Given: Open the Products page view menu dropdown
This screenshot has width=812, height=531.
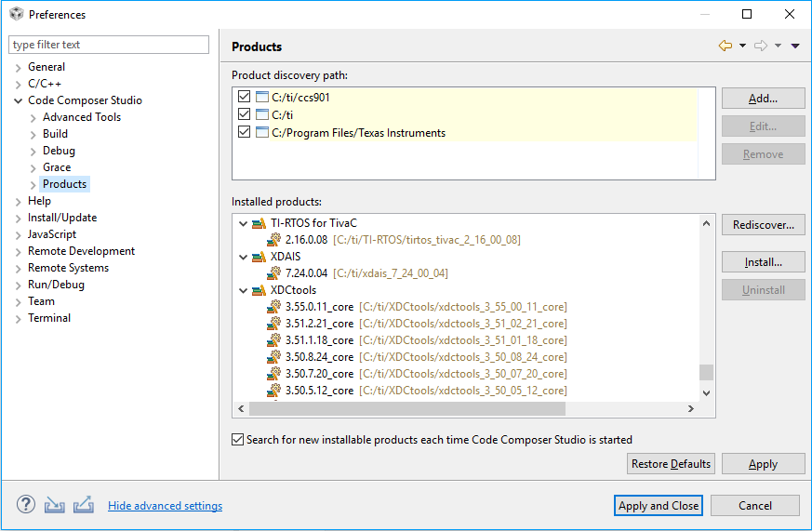Looking at the screenshot, I should pos(795,46).
